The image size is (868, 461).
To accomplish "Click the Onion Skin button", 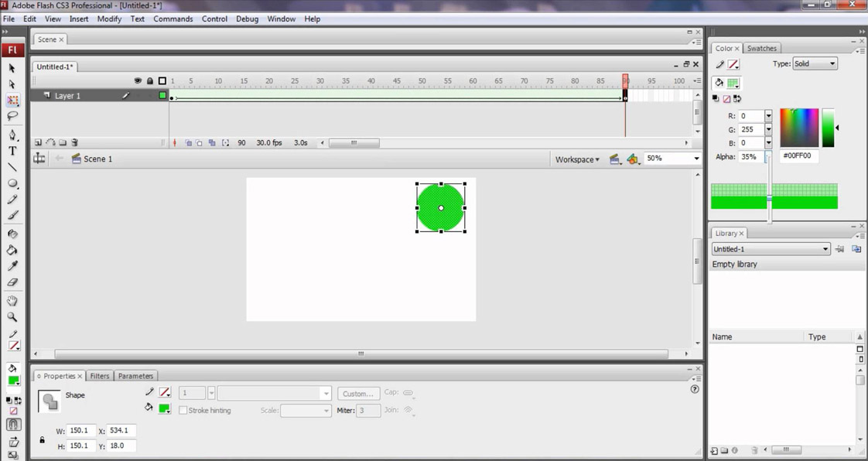I will [x=188, y=143].
